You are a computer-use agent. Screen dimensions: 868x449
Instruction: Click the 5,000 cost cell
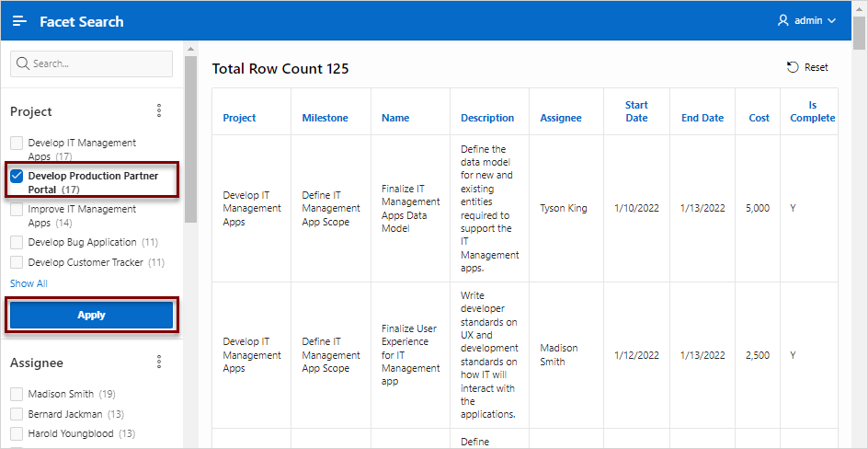coord(758,209)
